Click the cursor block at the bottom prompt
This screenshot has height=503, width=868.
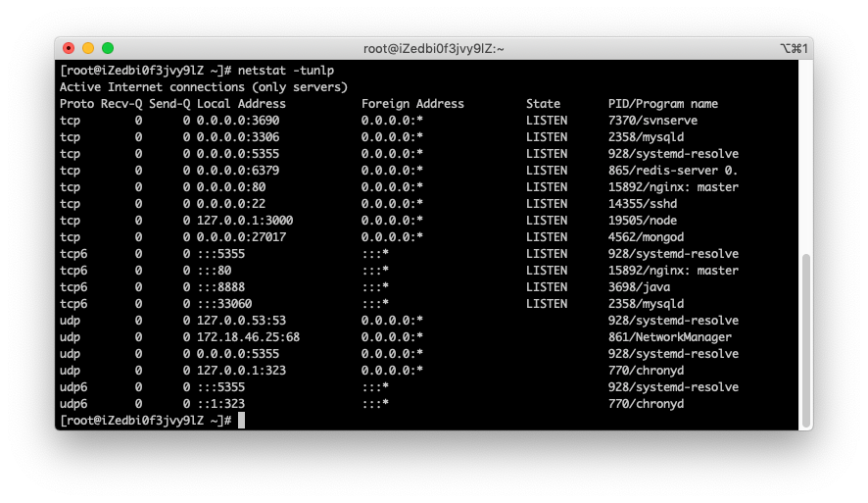pyautogui.click(x=241, y=420)
